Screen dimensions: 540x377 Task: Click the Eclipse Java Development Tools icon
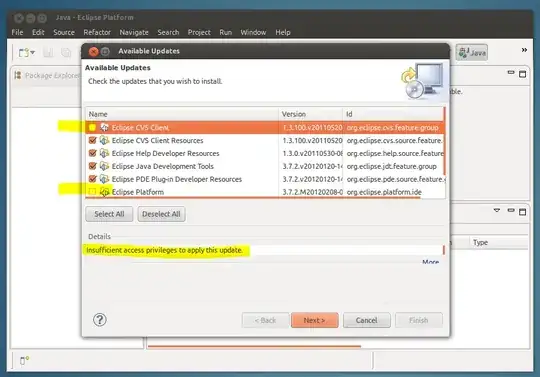(104, 166)
